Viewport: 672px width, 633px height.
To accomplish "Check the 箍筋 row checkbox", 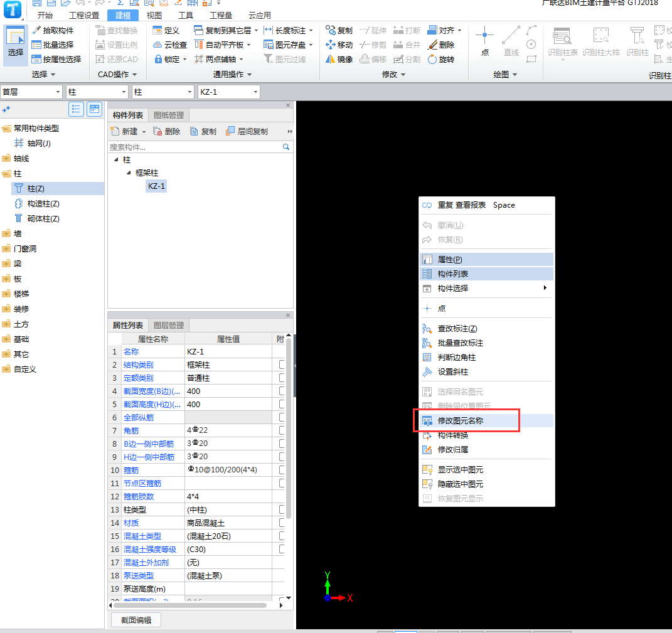I will coord(282,470).
